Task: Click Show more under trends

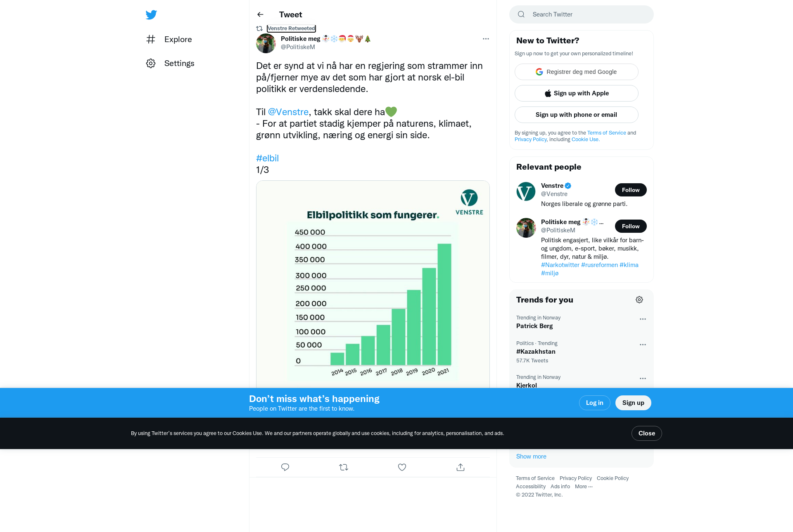Action: pos(531,456)
